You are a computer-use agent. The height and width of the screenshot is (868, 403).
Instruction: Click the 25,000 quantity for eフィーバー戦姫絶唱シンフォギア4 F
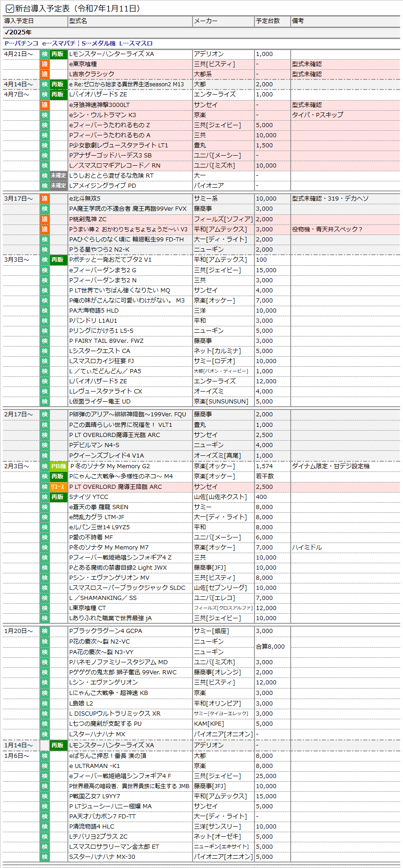tap(266, 776)
